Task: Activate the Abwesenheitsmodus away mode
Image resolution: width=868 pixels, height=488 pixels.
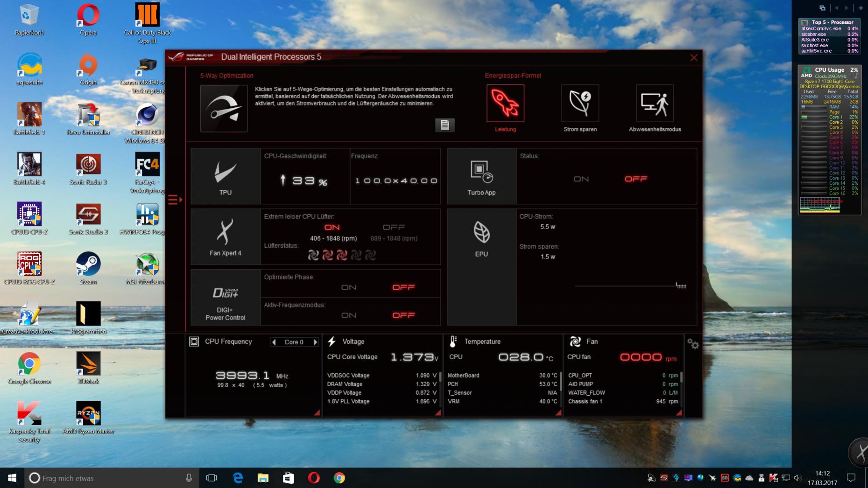Action: [655, 103]
